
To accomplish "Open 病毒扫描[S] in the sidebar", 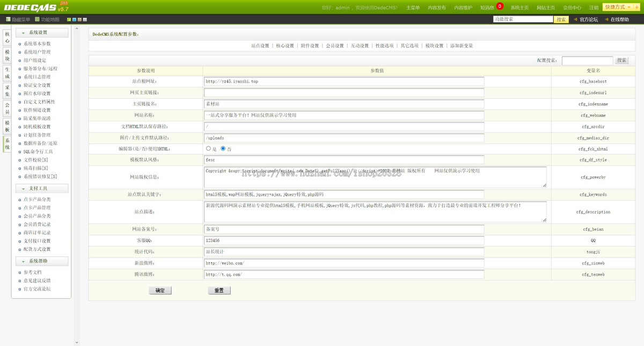I will pos(36,168).
